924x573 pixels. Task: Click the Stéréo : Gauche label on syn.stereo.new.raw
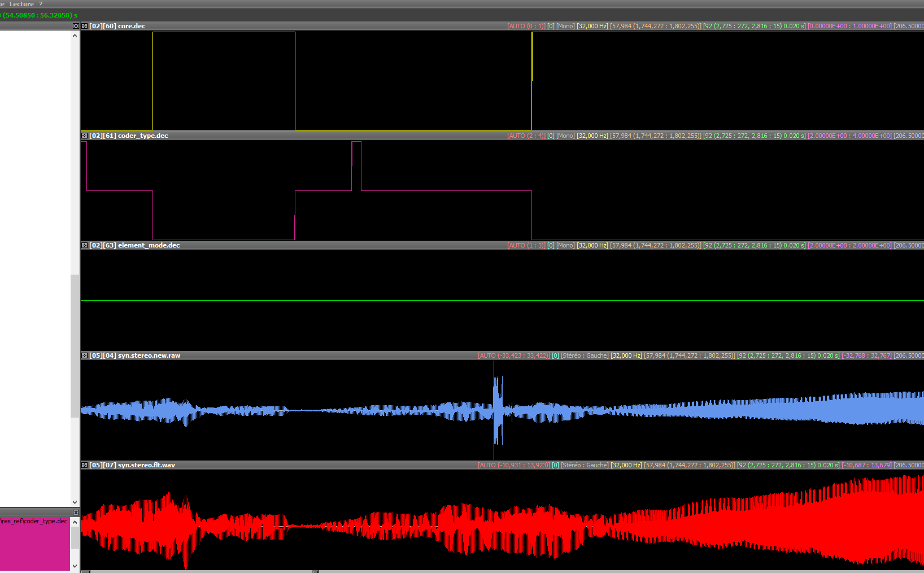pos(585,355)
